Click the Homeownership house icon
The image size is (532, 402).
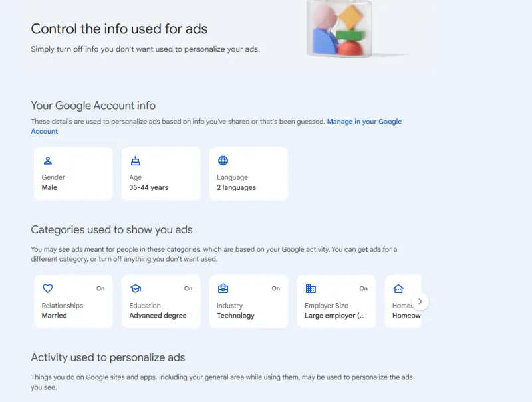398,288
